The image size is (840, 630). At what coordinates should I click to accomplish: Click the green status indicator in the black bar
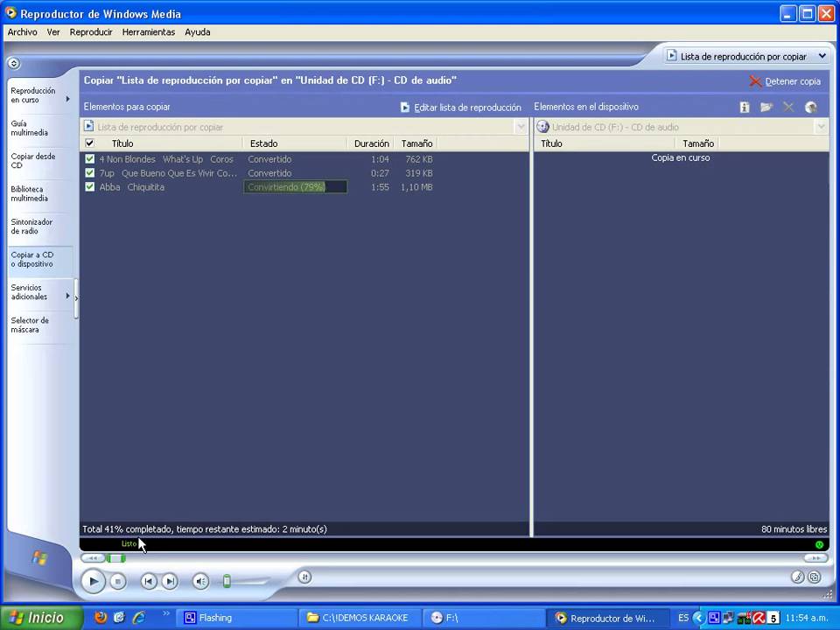[819, 544]
